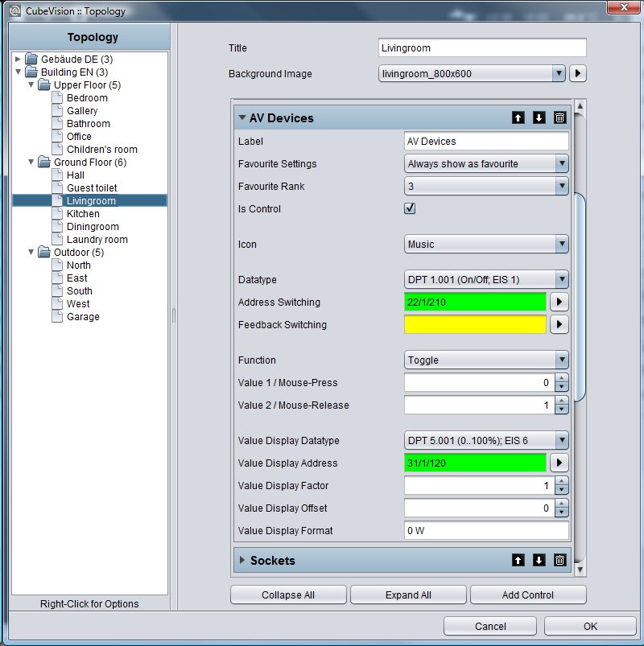
Task: Open the Function dropdown showing Toggle
Action: click(x=486, y=360)
